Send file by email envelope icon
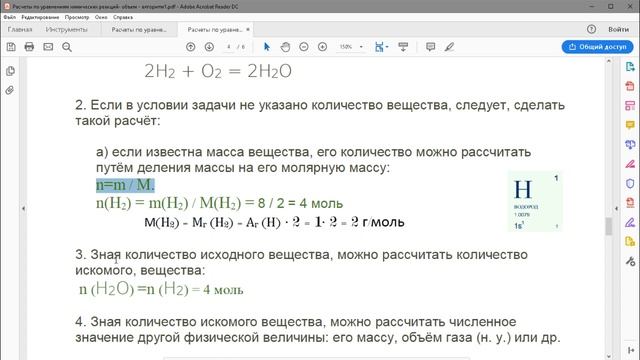Screen dimensions: 640x360 (x=48, y=47)
